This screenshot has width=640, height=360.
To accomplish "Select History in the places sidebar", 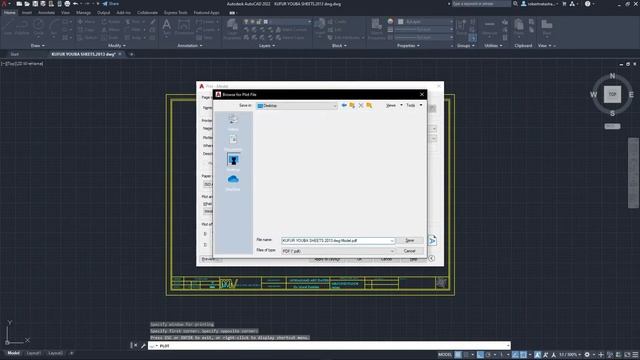I will pos(233,122).
